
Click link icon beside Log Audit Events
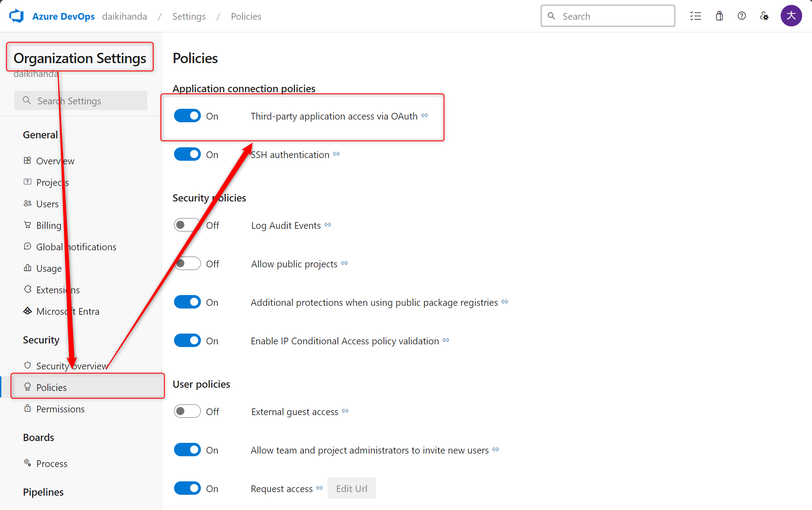(328, 225)
